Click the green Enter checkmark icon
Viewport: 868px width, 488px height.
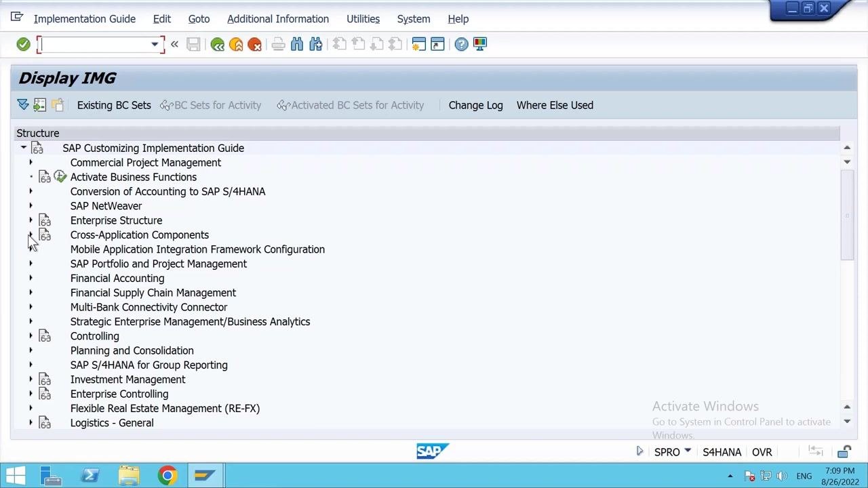click(23, 44)
